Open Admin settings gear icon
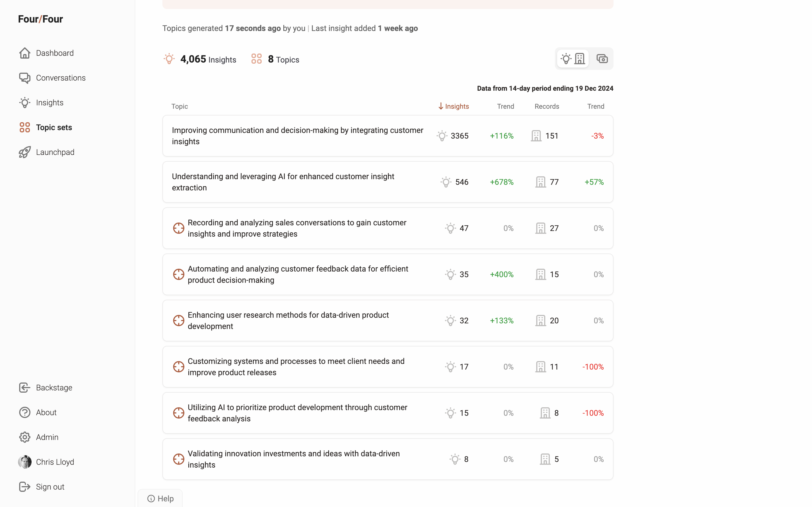 click(x=25, y=437)
